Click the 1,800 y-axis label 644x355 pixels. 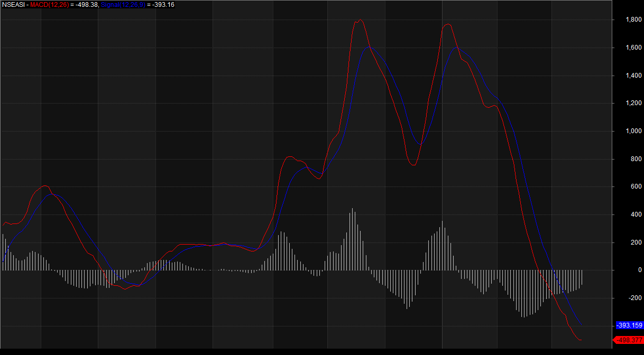click(x=633, y=20)
